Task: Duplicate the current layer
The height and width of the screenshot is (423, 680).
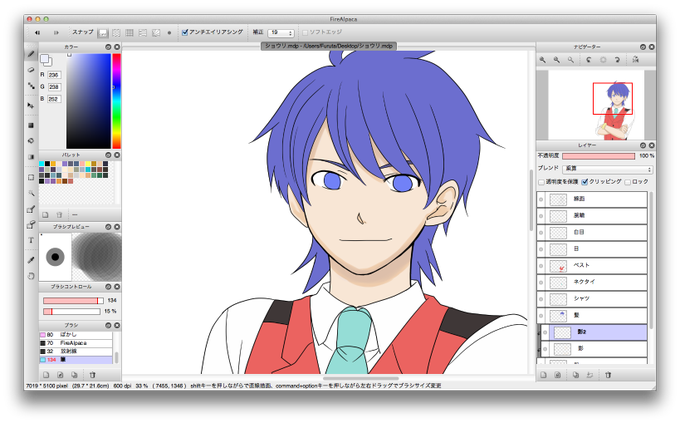Action: (x=575, y=375)
